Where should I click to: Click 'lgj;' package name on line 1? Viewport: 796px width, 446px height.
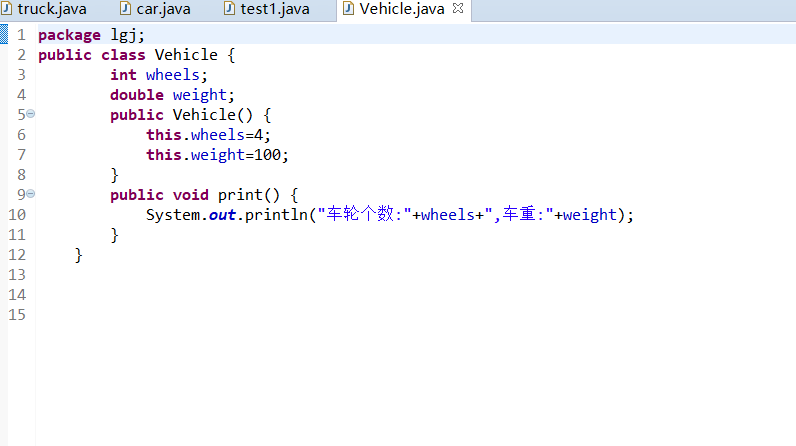point(128,36)
